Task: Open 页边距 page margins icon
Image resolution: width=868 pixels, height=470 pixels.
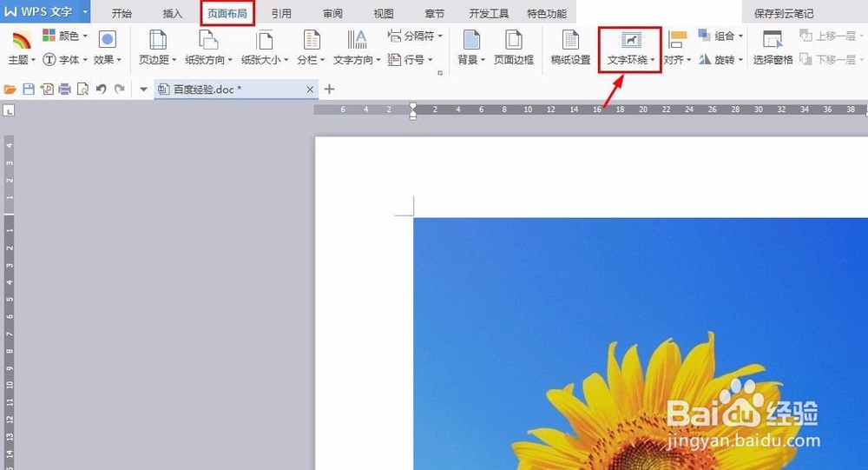Action: (158, 39)
